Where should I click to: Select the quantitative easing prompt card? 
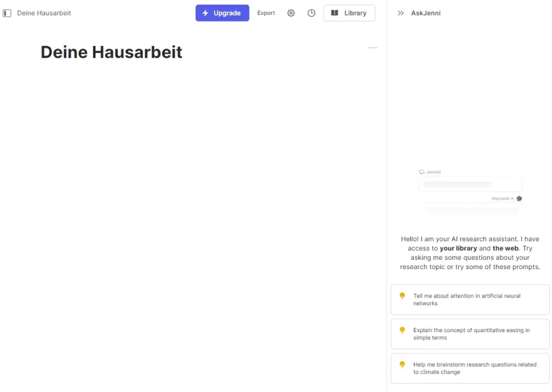tap(470, 334)
